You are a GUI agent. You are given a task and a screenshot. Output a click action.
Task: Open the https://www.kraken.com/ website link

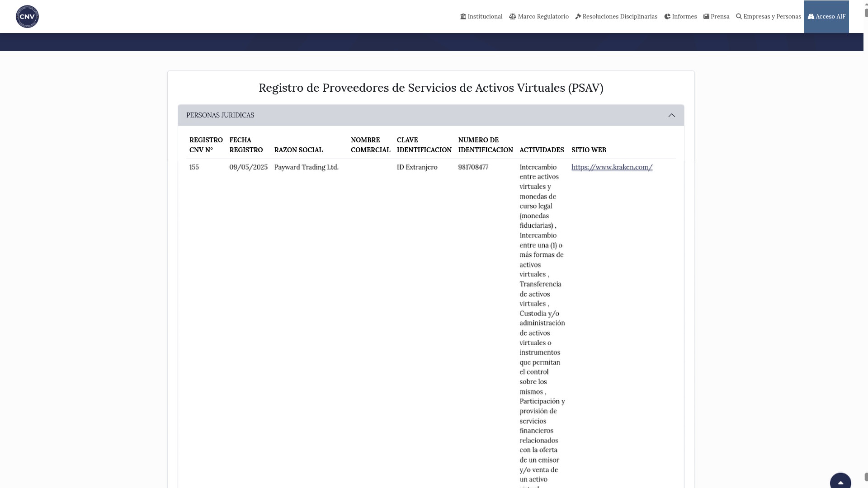point(612,167)
